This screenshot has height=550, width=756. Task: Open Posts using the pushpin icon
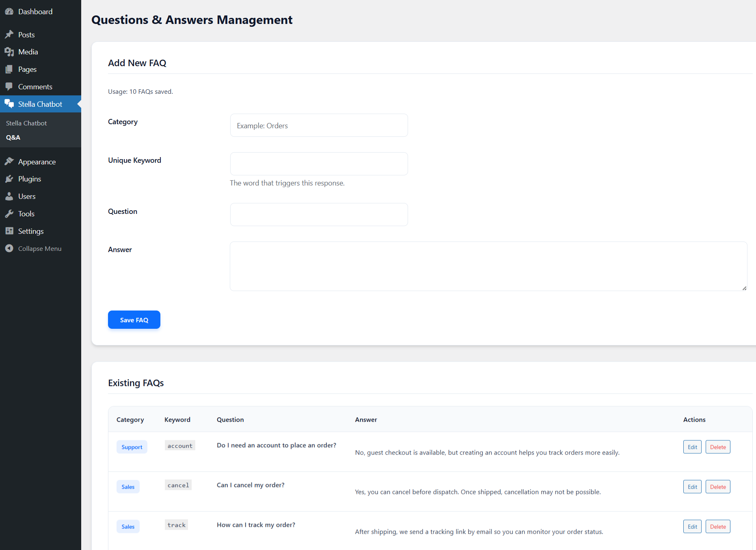point(9,35)
